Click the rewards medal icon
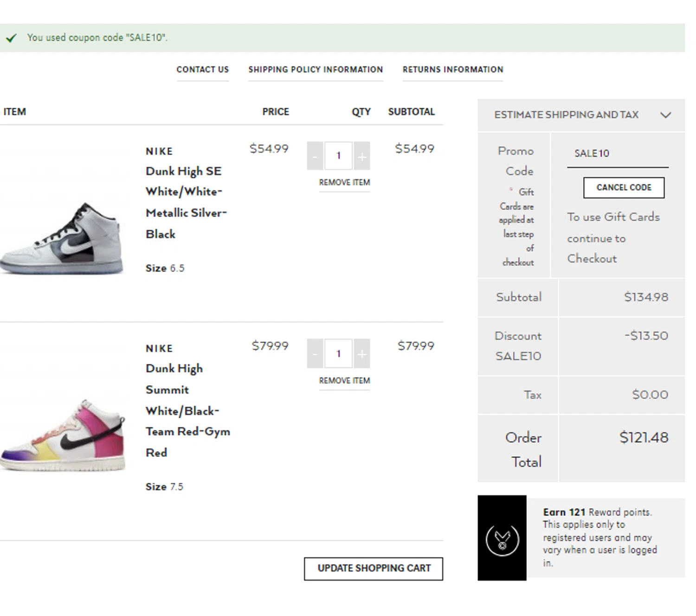The height and width of the screenshot is (616, 696). point(502,540)
